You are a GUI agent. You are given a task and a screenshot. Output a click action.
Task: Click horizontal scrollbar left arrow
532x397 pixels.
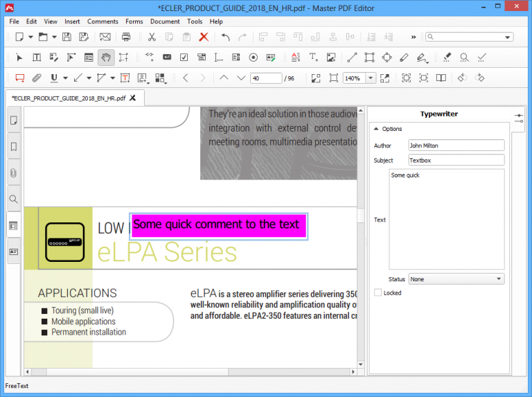tap(28, 371)
